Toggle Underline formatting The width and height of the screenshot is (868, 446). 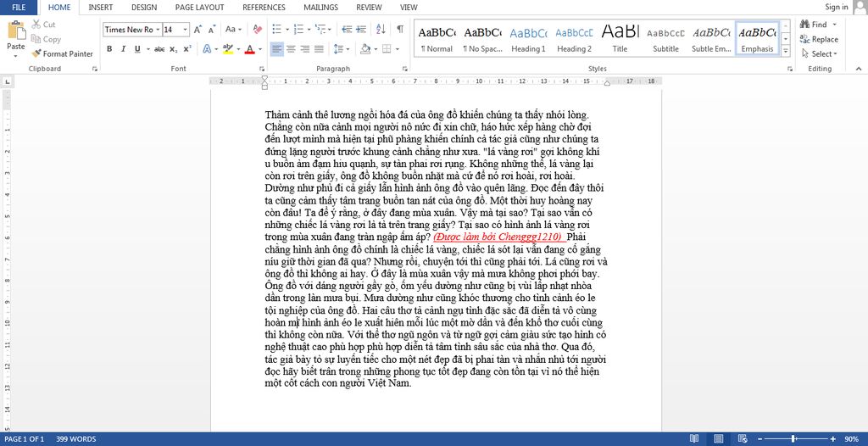coord(137,49)
